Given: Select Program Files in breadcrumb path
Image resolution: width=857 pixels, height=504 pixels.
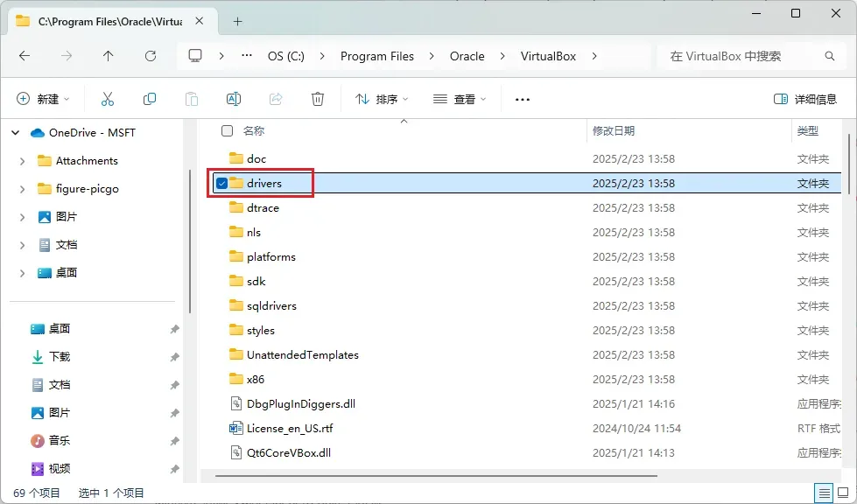Looking at the screenshot, I should 376,56.
